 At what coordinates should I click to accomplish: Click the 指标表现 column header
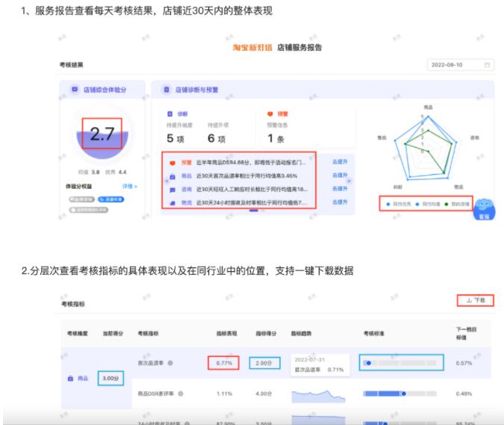click(226, 333)
